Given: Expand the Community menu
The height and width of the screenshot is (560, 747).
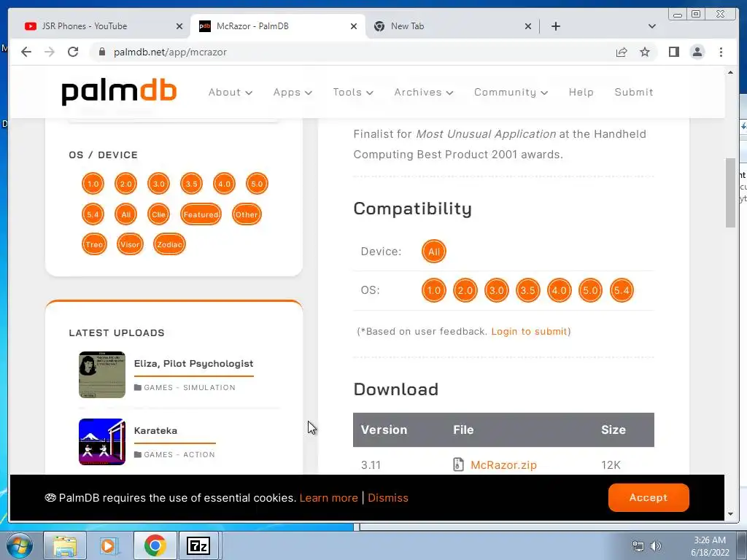Looking at the screenshot, I should 511,93.
